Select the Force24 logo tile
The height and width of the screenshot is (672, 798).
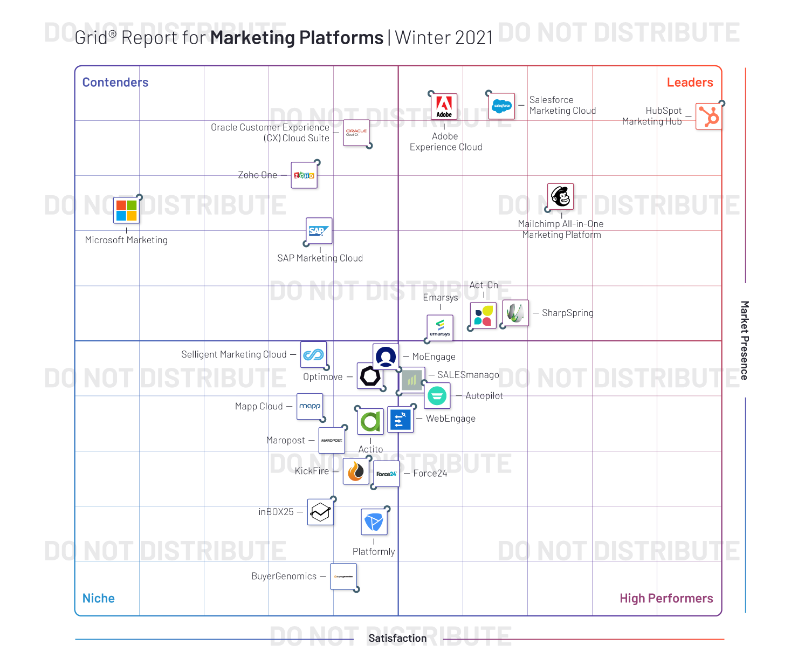(x=386, y=474)
